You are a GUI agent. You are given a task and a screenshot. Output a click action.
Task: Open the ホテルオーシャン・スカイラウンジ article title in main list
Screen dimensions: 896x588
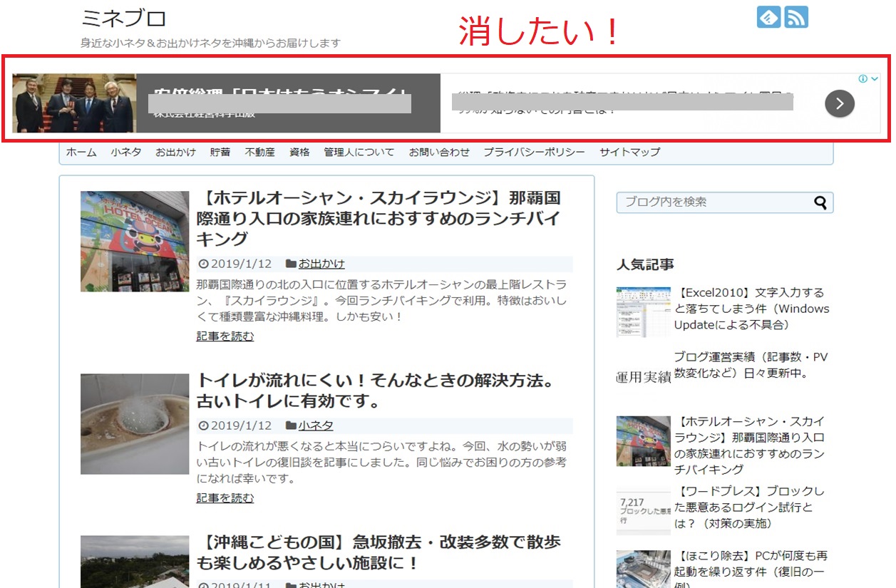[x=379, y=218]
